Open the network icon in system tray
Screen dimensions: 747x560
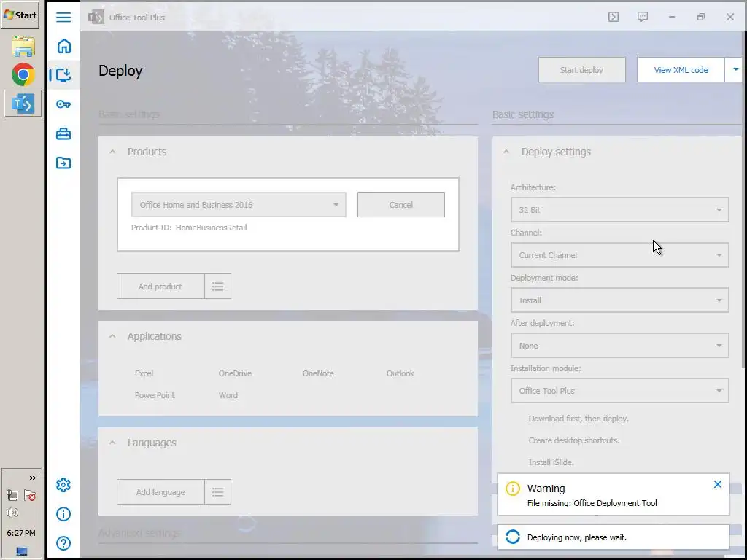click(x=12, y=496)
